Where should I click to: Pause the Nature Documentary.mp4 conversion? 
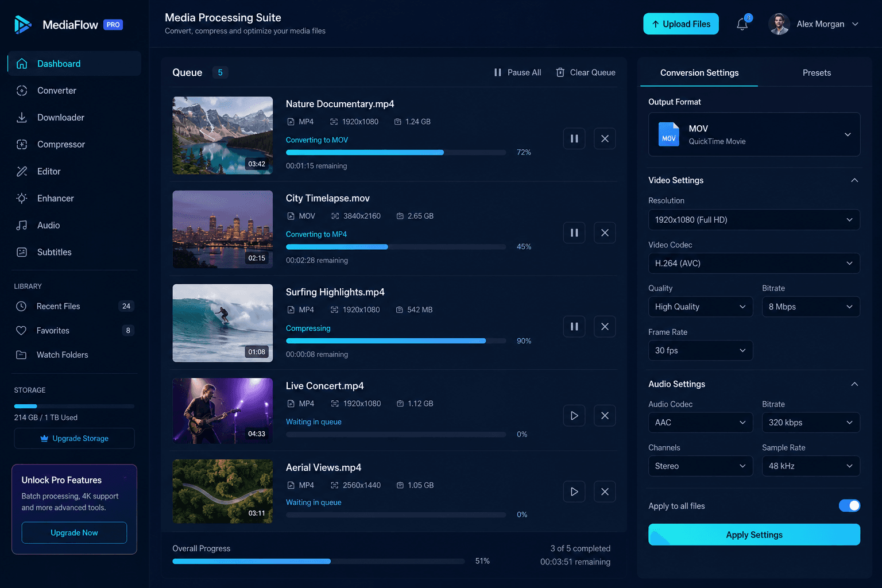(x=574, y=138)
